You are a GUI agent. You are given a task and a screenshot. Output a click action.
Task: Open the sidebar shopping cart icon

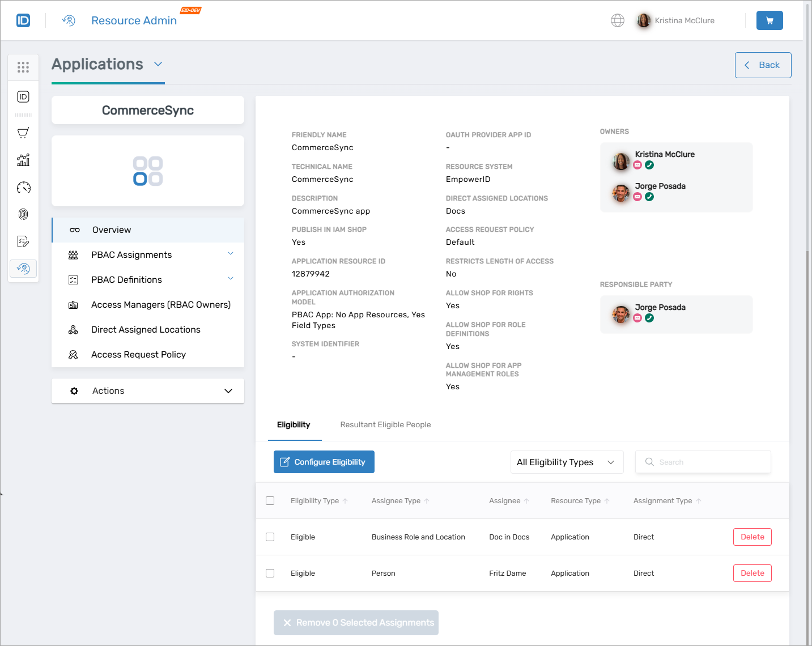pos(23,133)
